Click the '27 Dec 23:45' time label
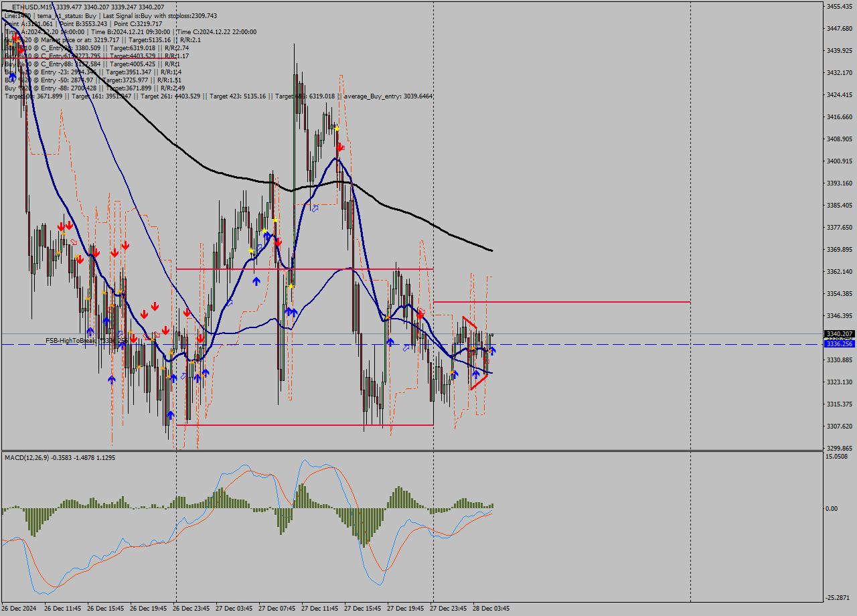The image size is (857, 616). [449, 609]
